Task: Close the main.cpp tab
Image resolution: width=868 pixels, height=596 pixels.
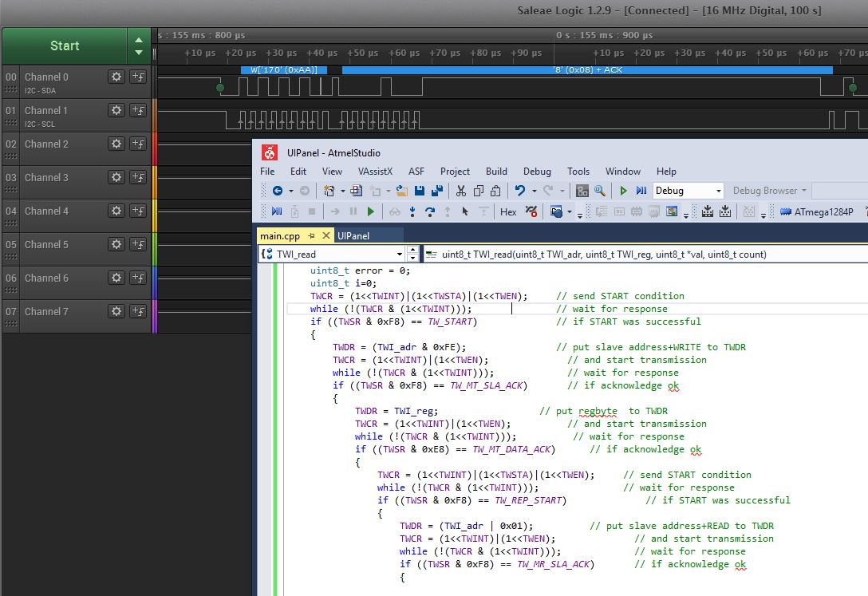Action: [x=326, y=235]
